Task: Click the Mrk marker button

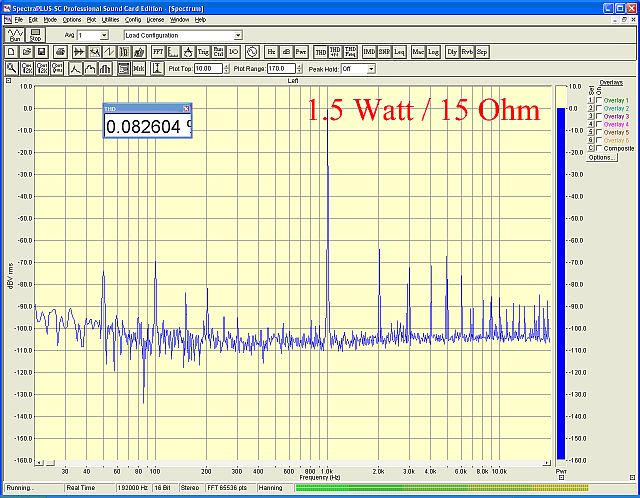Action: [x=139, y=69]
